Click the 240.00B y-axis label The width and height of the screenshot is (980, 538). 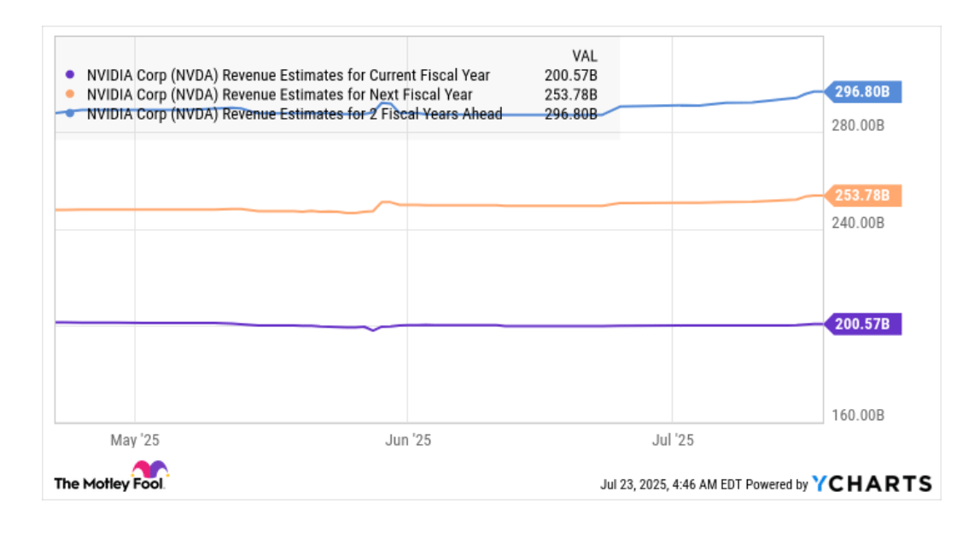pos(857,224)
